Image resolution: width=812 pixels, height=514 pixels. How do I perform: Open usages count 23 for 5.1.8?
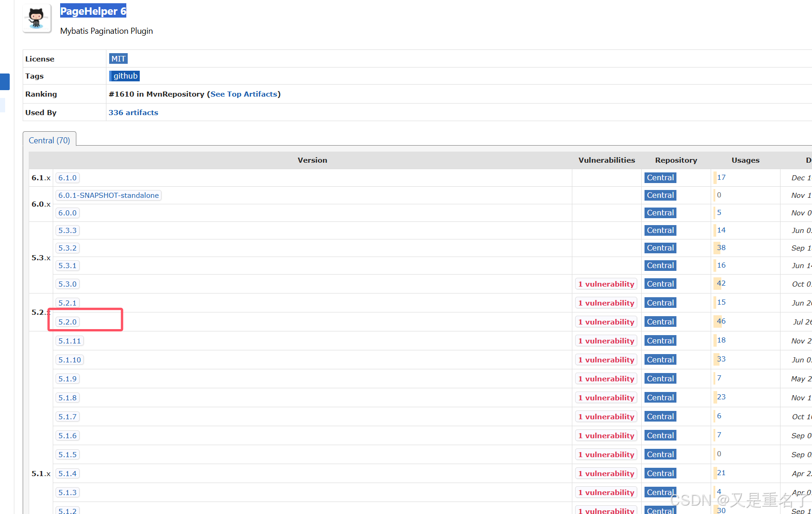(721, 397)
